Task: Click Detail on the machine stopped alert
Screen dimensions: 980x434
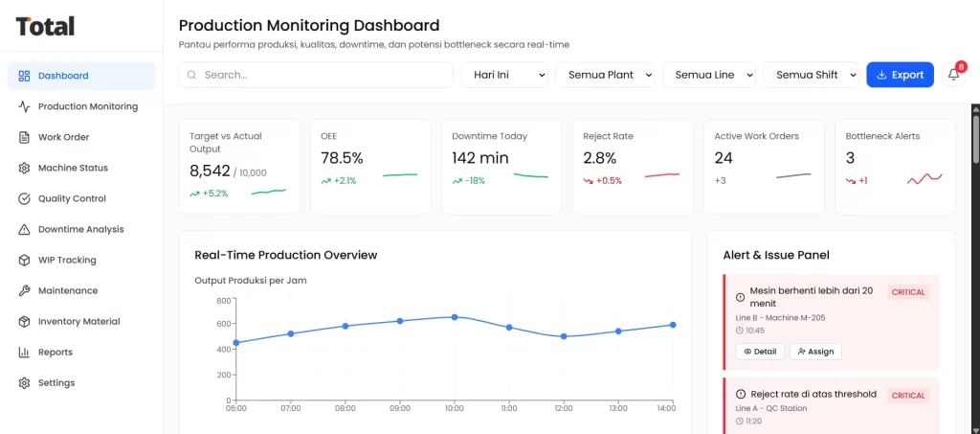Action: (x=760, y=352)
